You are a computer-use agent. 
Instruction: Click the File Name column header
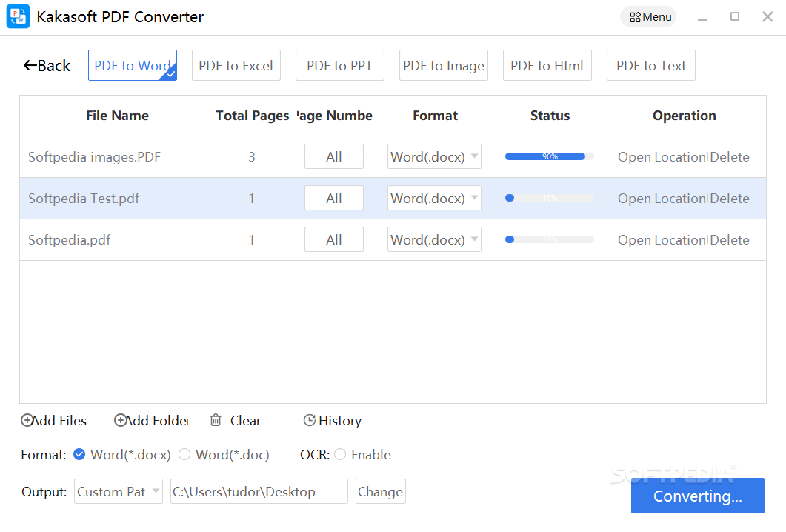117,116
